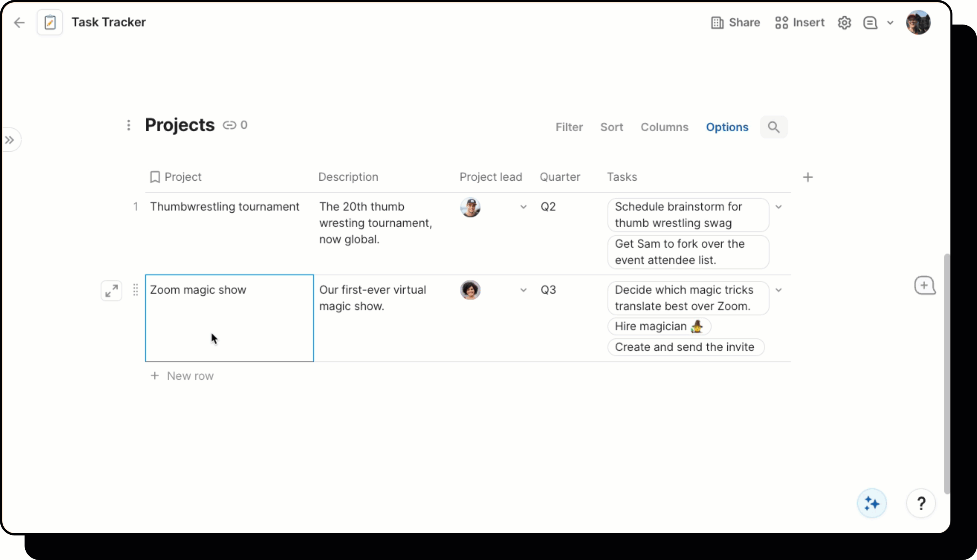977x560 pixels.
Task: Open Zoom magic show tasks dropdown
Action: point(778,290)
